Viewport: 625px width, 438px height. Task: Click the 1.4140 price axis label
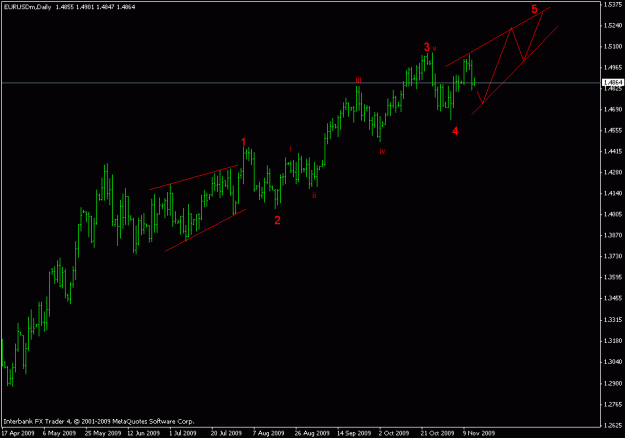pos(613,193)
